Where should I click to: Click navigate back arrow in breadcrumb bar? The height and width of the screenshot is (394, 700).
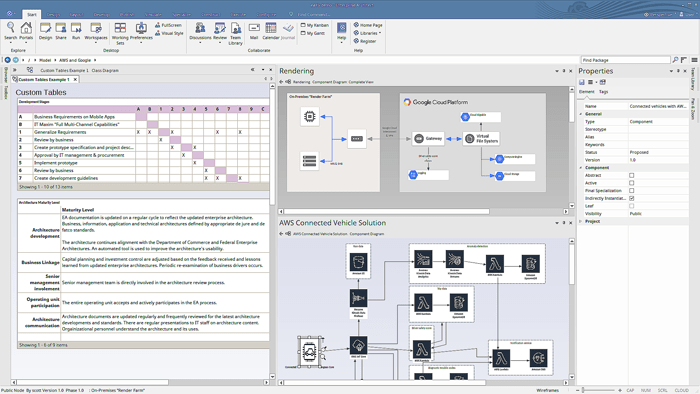pos(8,60)
